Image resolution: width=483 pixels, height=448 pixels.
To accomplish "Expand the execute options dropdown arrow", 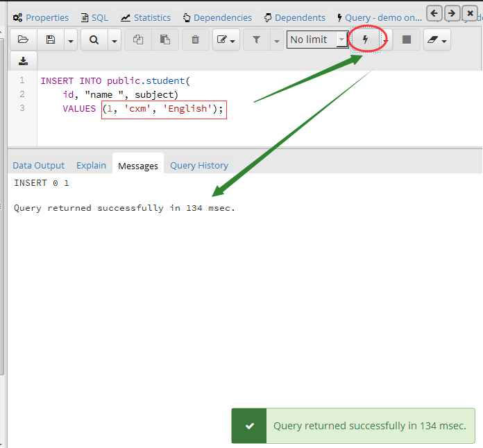I will pos(386,40).
